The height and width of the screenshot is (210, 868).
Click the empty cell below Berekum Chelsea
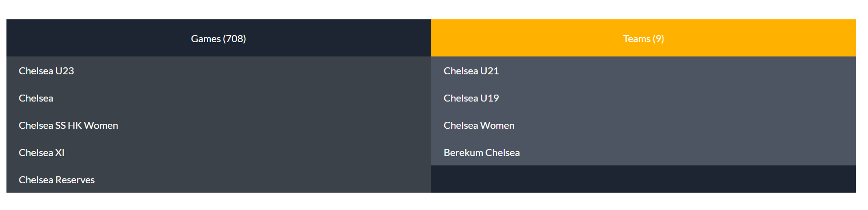(x=643, y=179)
